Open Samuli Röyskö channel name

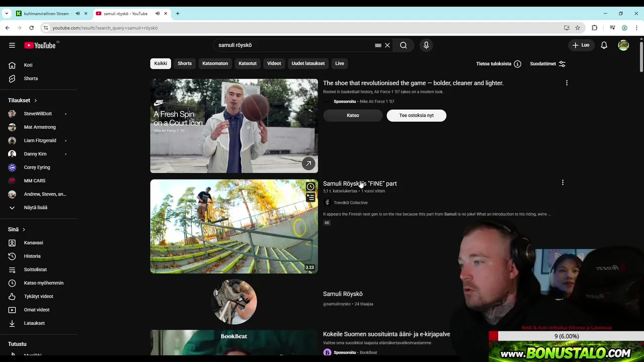tap(343, 294)
